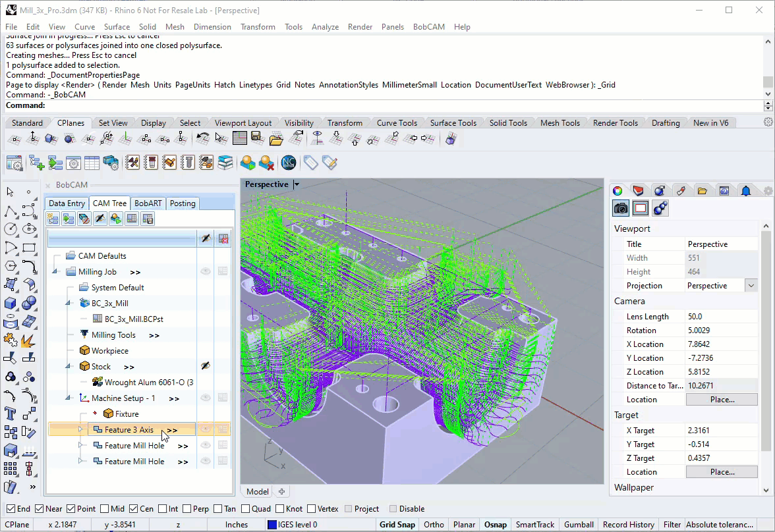Toggle Gumball in status bar

(579, 525)
